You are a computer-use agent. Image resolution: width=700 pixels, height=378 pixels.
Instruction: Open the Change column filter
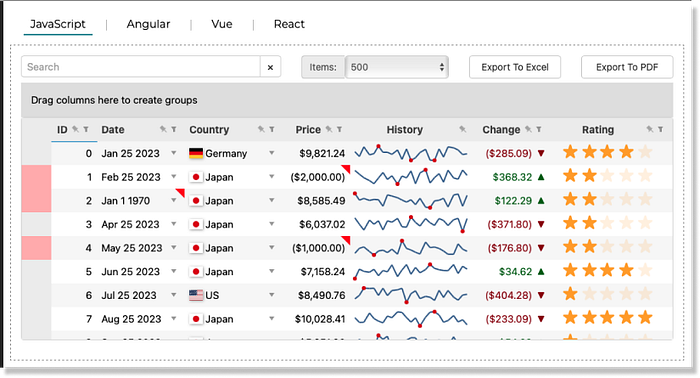pyautogui.click(x=539, y=129)
